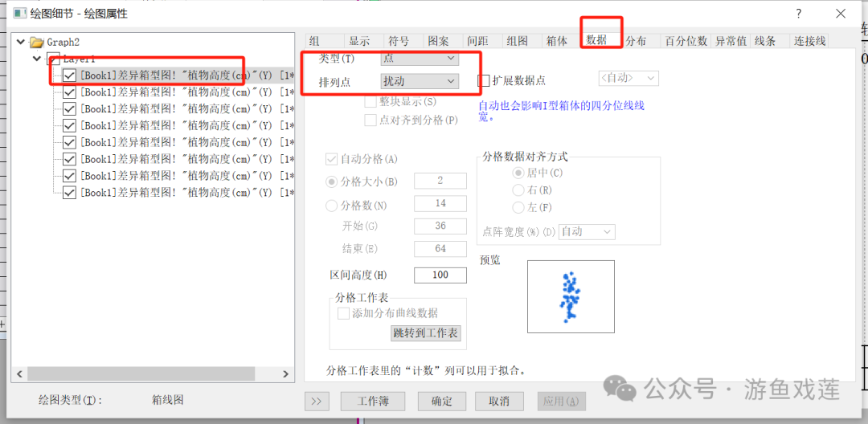Click the Graph2 folder icon
The image size is (868, 424).
pos(37,42)
